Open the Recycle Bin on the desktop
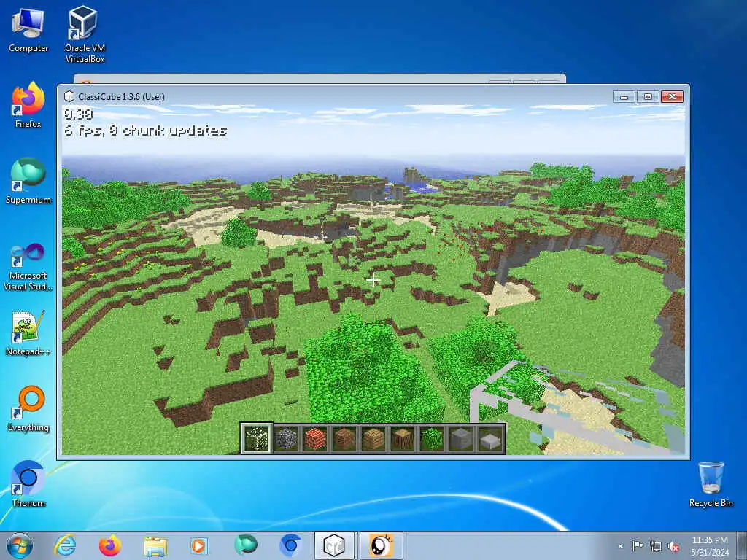This screenshot has width=747, height=560. 711,484
